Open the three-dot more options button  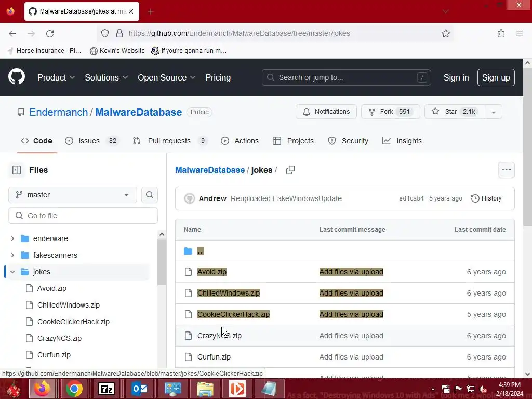click(x=506, y=170)
